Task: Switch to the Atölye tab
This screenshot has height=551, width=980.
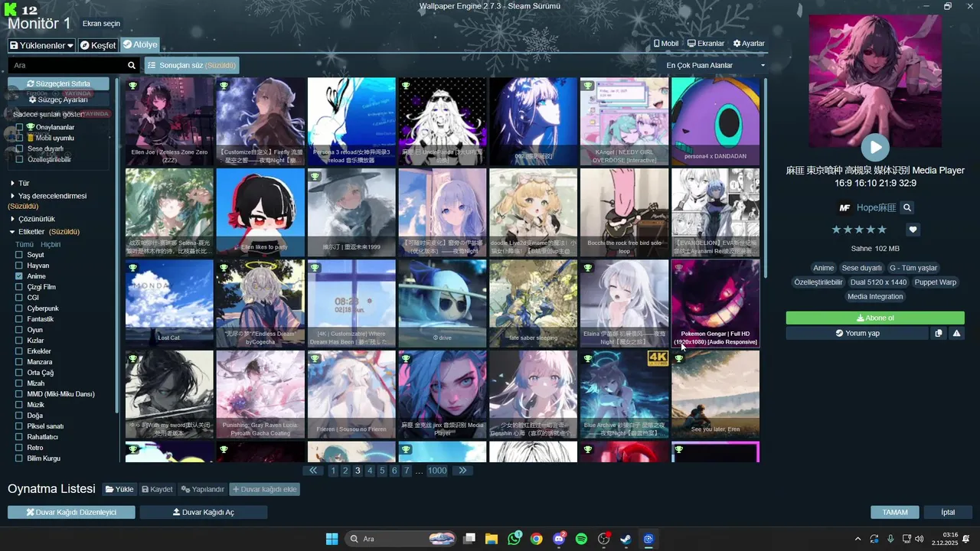Action: coord(139,45)
